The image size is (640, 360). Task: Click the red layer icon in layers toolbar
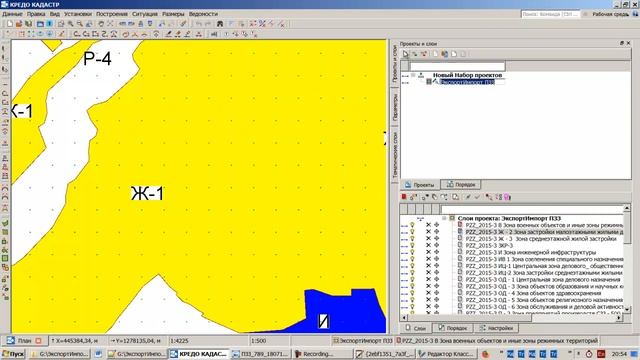click(404, 197)
